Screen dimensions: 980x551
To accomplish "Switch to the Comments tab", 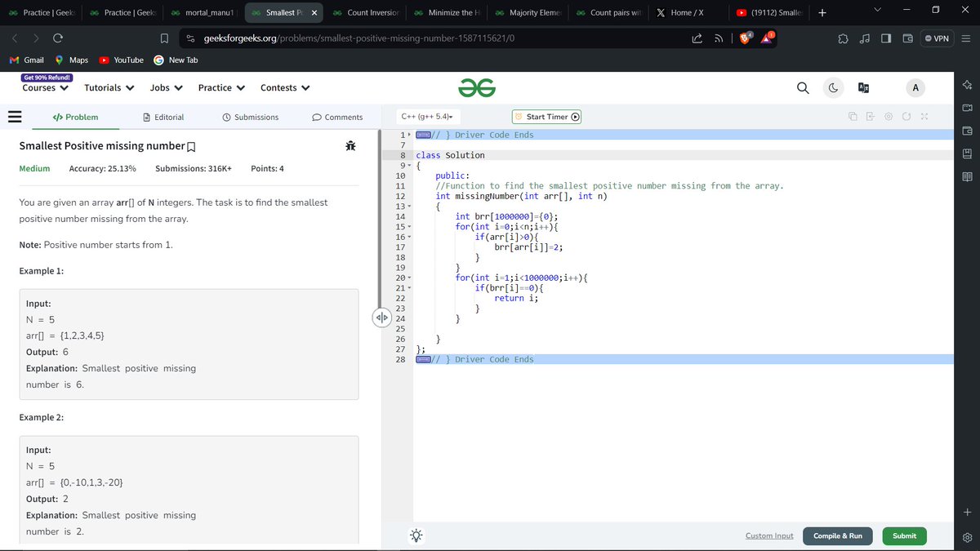I will point(337,118).
